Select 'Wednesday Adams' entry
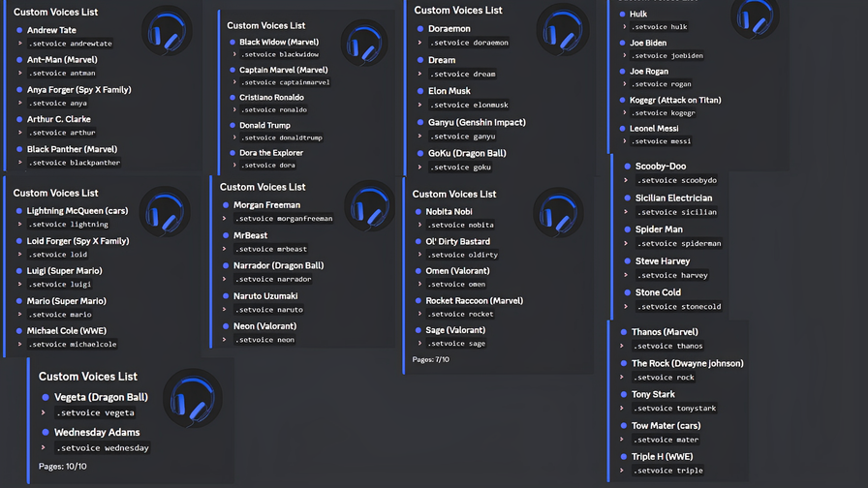 97,432
